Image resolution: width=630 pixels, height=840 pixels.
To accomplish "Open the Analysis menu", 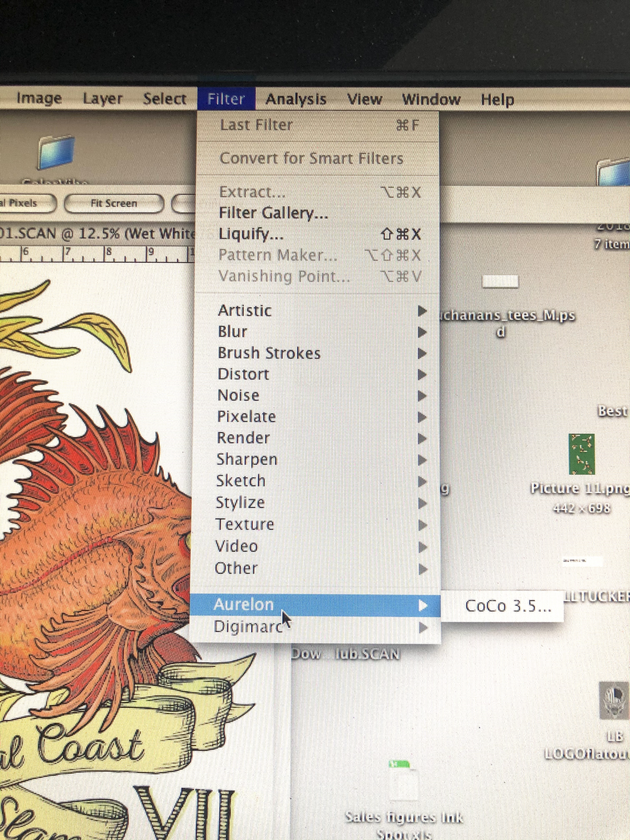I will (x=296, y=99).
